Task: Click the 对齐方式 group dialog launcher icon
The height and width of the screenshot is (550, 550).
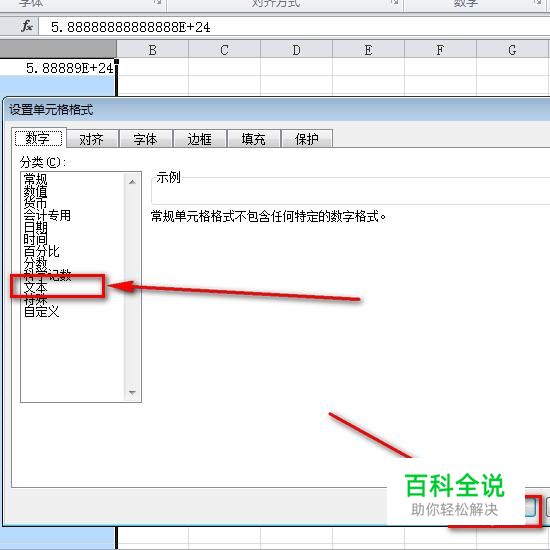Action: pos(395,3)
